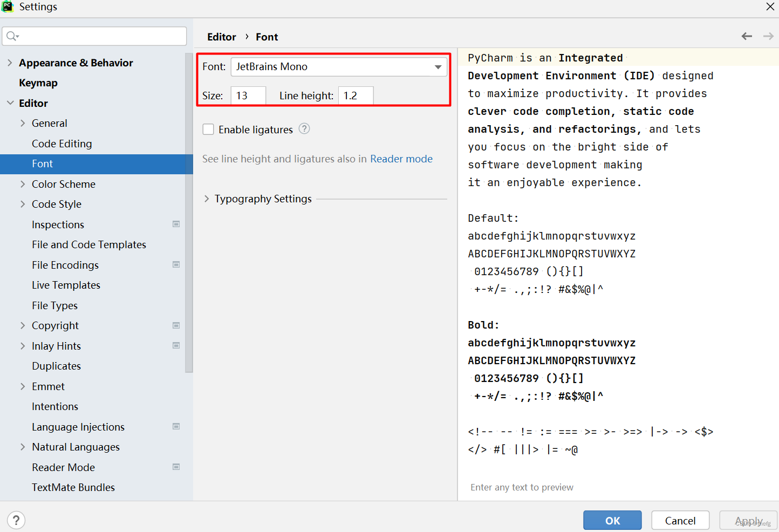
Task: Open TextMate Bundles settings
Action: 73,487
